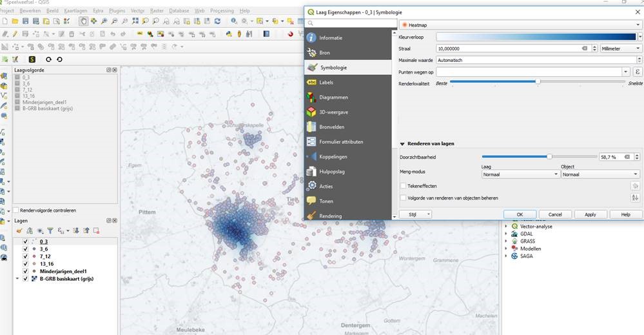644x335 pixels.
Task: Select the Pan Map hand tool
Action: point(83,21)
